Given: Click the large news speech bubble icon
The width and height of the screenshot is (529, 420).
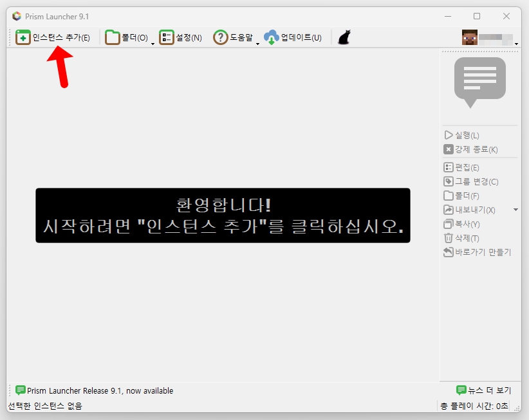Looking at the screenshot, I should click(x=479, y=81).
